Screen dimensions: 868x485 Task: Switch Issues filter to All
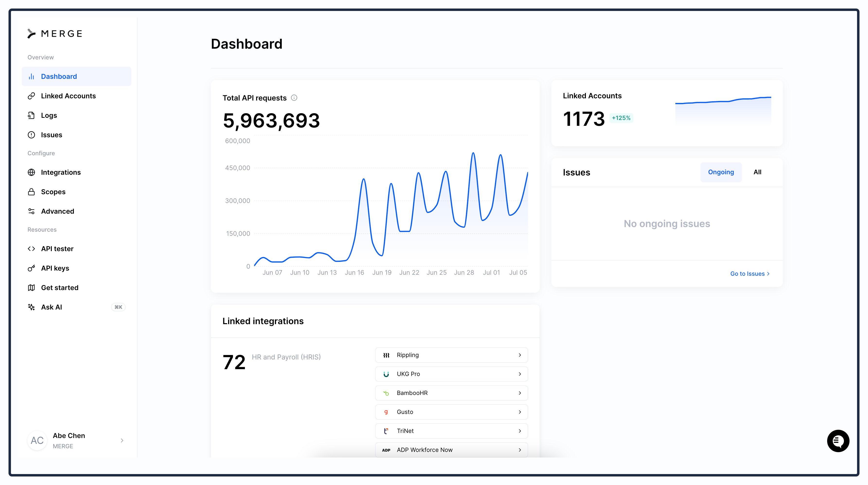(x=757, y=172)
